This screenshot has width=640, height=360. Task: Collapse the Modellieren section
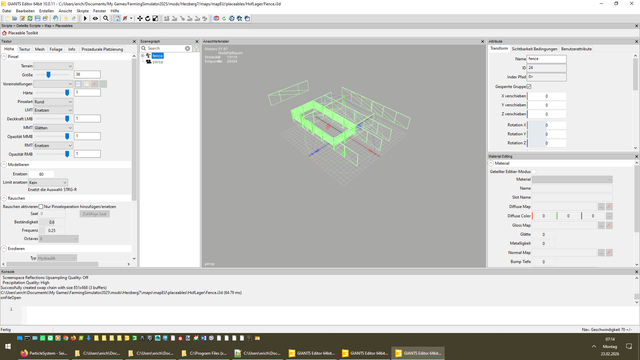[x=4, y=164]
